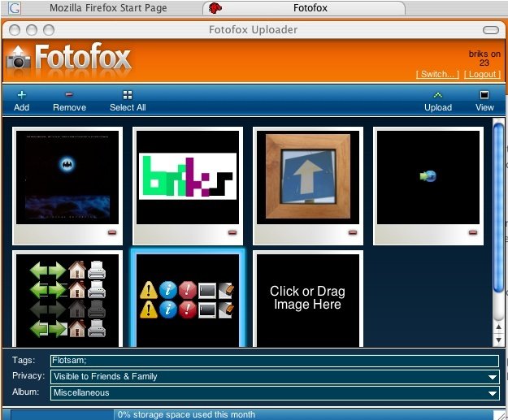Open the Privacy dropdown
Screen dimensions: 508x420
coord(275,377)
